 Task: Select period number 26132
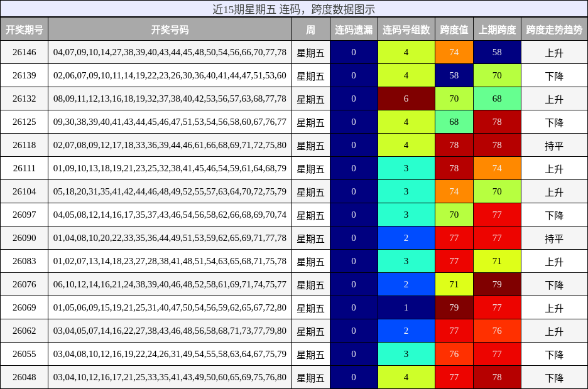(x=24, y=99)
